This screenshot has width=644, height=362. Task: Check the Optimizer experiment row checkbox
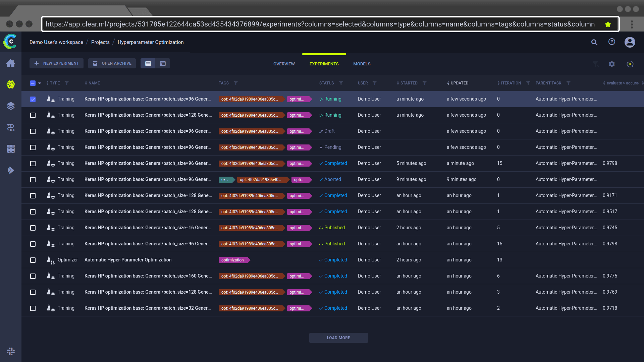coord(33,260)
